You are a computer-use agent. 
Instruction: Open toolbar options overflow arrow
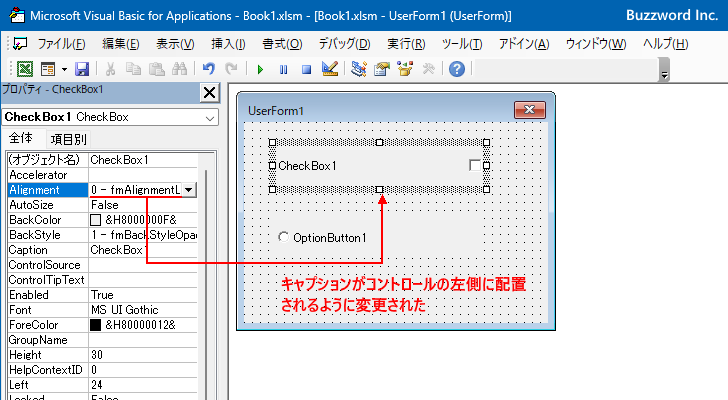[664, 70]
